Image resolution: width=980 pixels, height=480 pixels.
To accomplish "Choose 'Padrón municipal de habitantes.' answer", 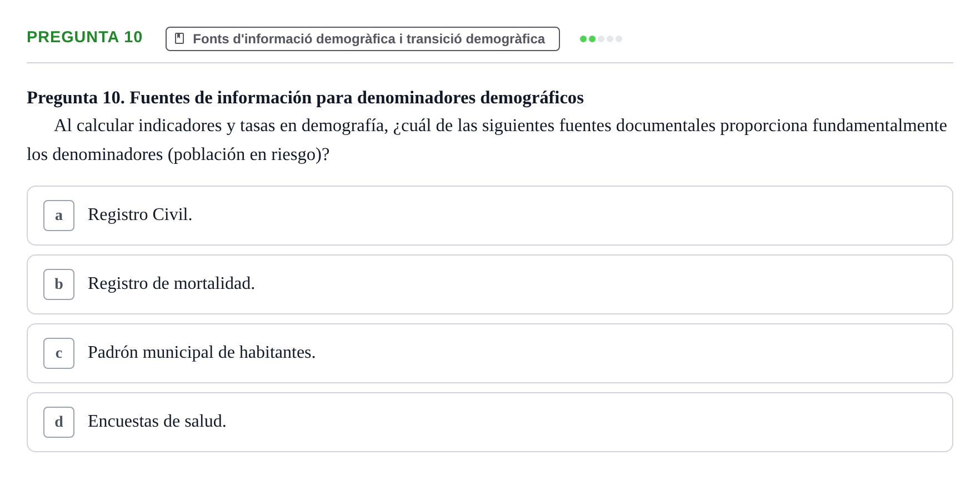I will 489,353.
